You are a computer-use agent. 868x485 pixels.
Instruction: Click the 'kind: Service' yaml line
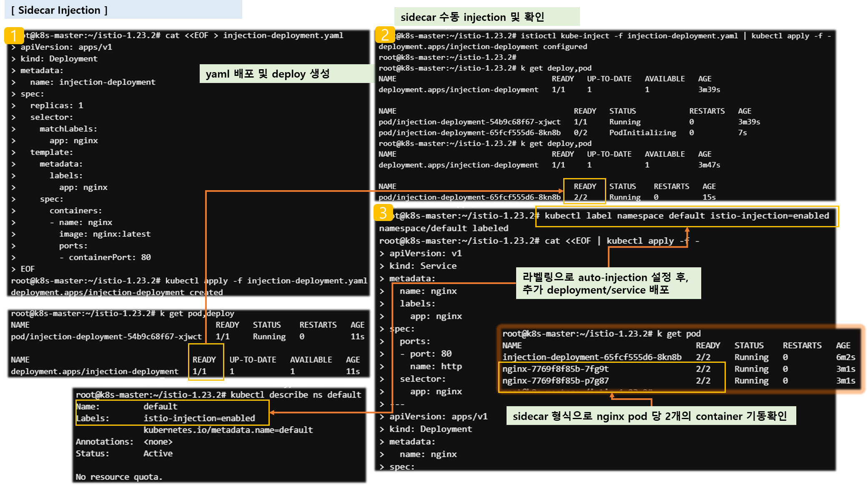click(x=422, y=266)
